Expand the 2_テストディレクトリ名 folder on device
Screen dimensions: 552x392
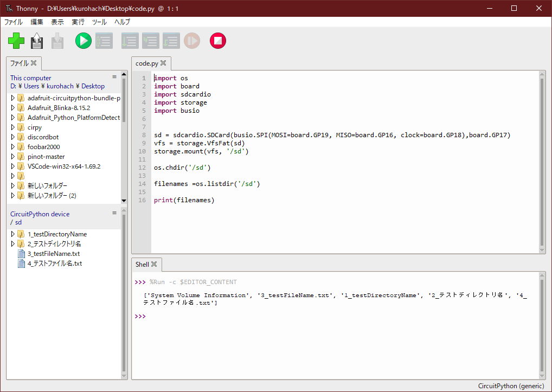click(x=13, y=244)
